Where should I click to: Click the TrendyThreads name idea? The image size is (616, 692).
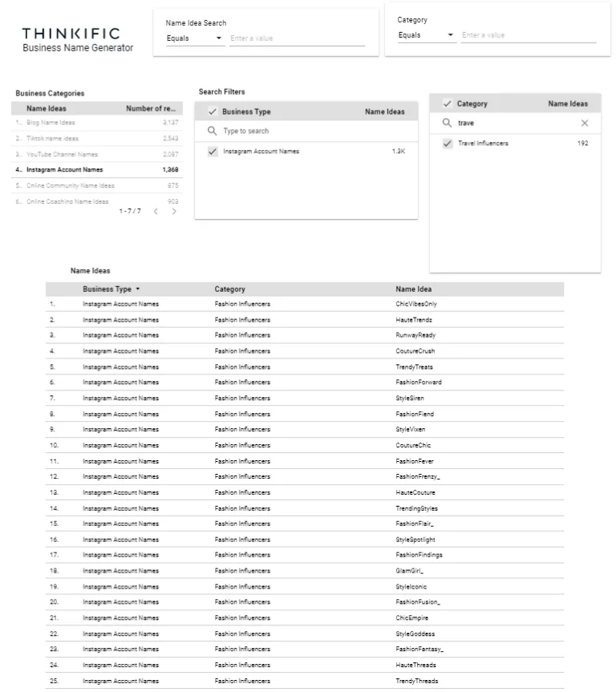coord(417,682)
